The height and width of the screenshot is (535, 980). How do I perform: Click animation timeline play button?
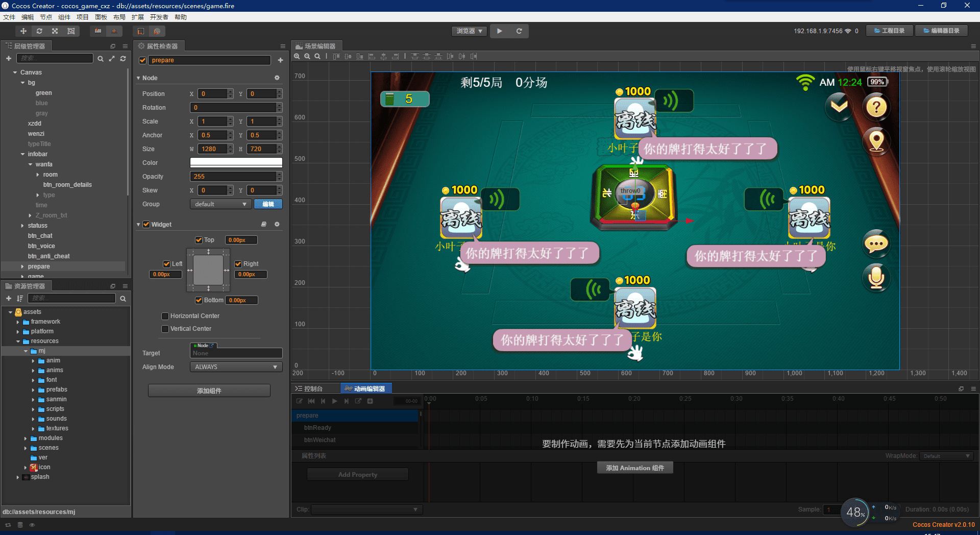pos(335,401)
